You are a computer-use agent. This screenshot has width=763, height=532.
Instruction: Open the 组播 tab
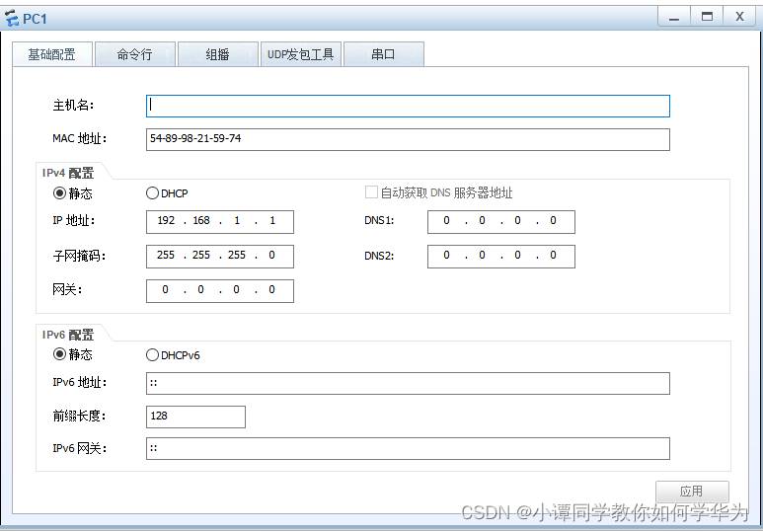click(x=217, y=54)
